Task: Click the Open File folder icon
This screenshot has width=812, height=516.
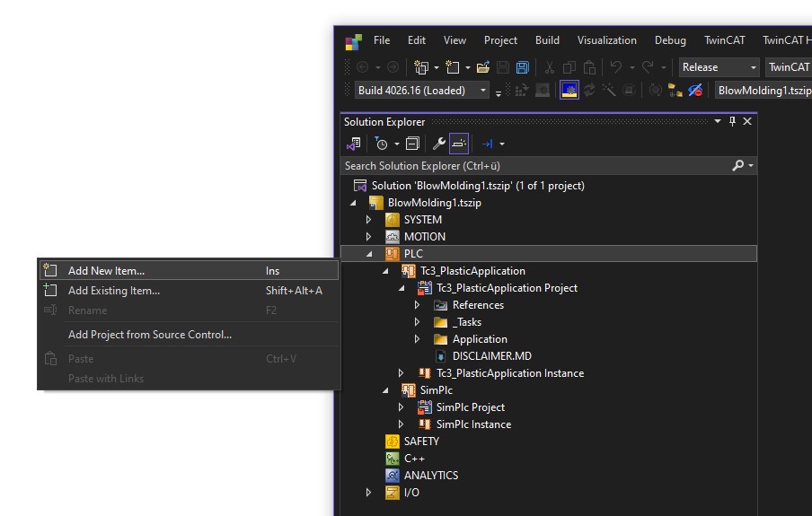Action: 483,67
